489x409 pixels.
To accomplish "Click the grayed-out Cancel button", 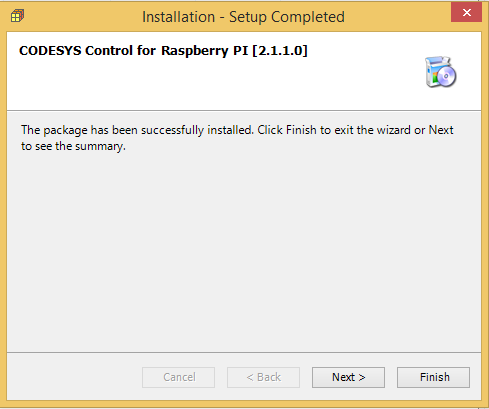I will (178, 377).
